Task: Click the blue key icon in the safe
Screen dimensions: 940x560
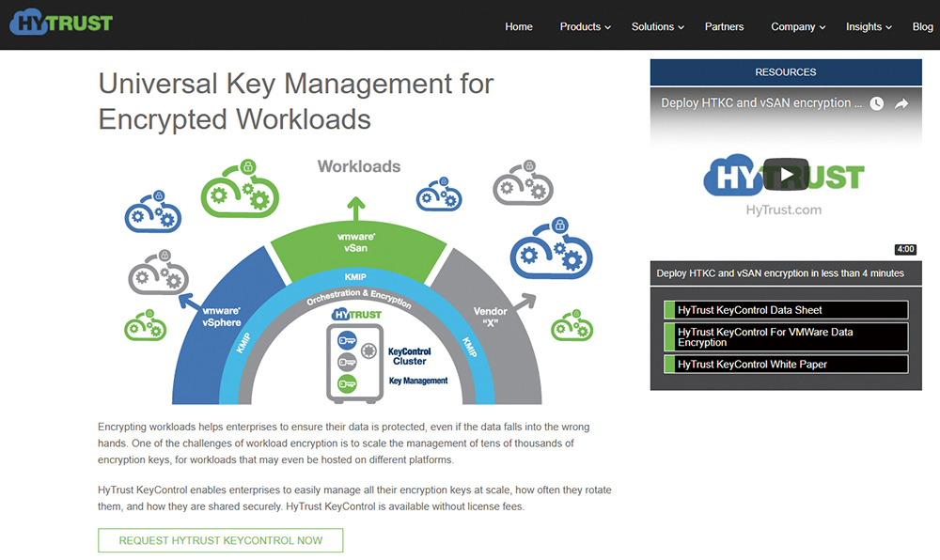Action: click(347, 340)
